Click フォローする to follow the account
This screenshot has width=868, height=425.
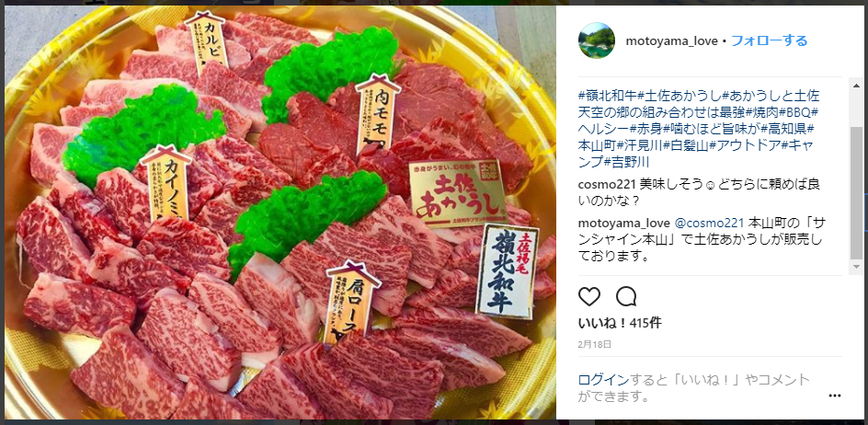tap(770, 41)
